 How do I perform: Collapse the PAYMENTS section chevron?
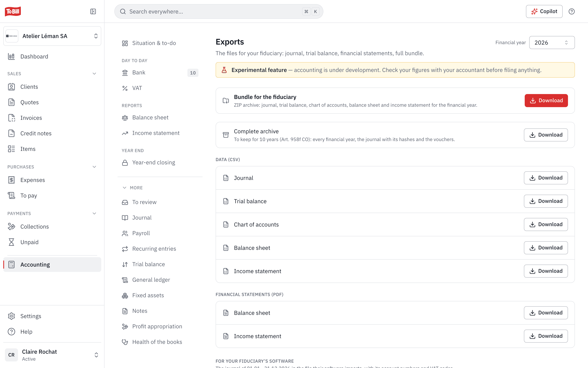94,213
